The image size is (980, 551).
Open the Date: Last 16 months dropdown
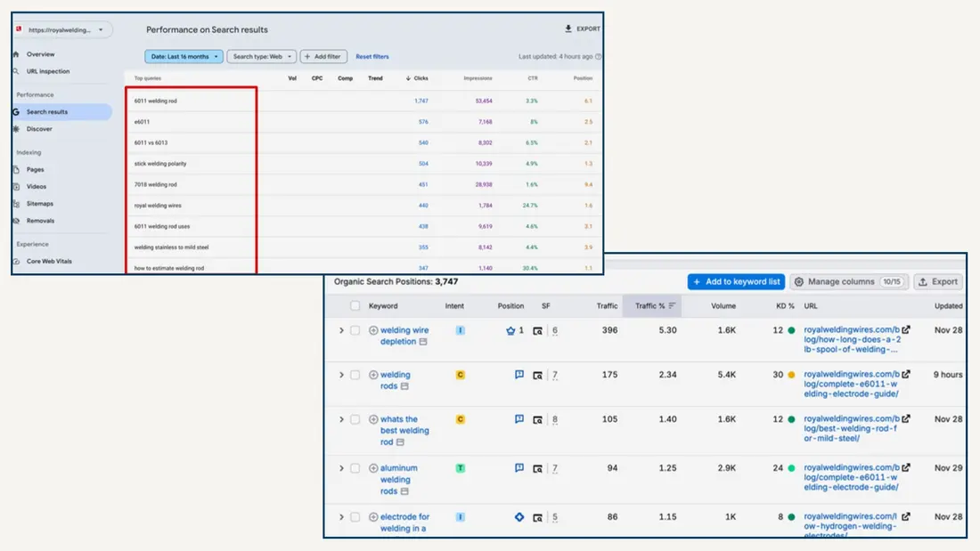pos(184,56)
